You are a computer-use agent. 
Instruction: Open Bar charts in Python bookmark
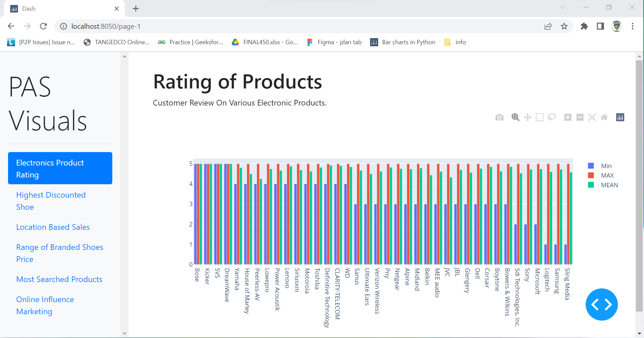403,42
